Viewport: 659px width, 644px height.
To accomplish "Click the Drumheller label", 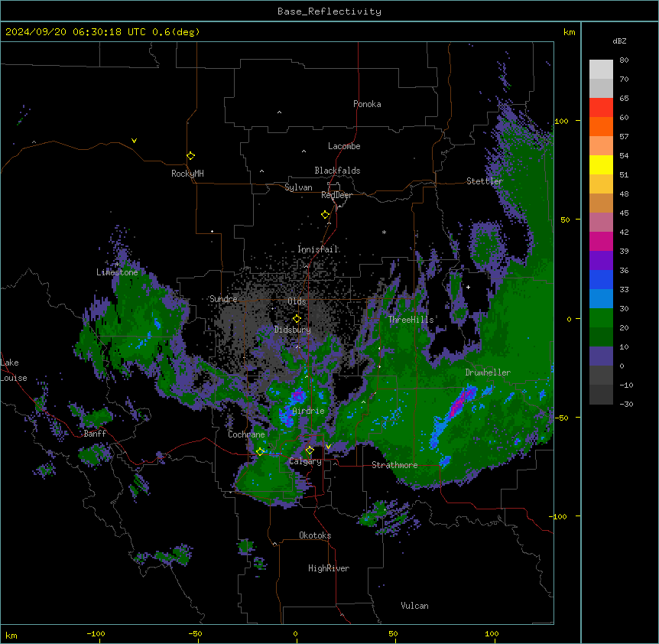I will [x=488, y=372].
